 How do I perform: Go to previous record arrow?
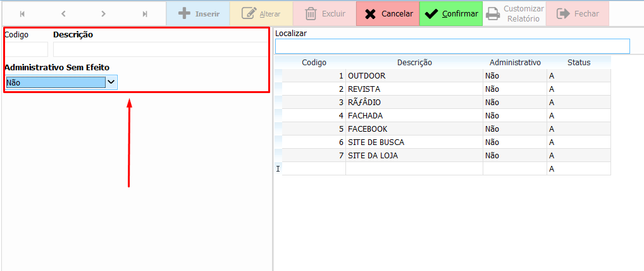(63, 13)
